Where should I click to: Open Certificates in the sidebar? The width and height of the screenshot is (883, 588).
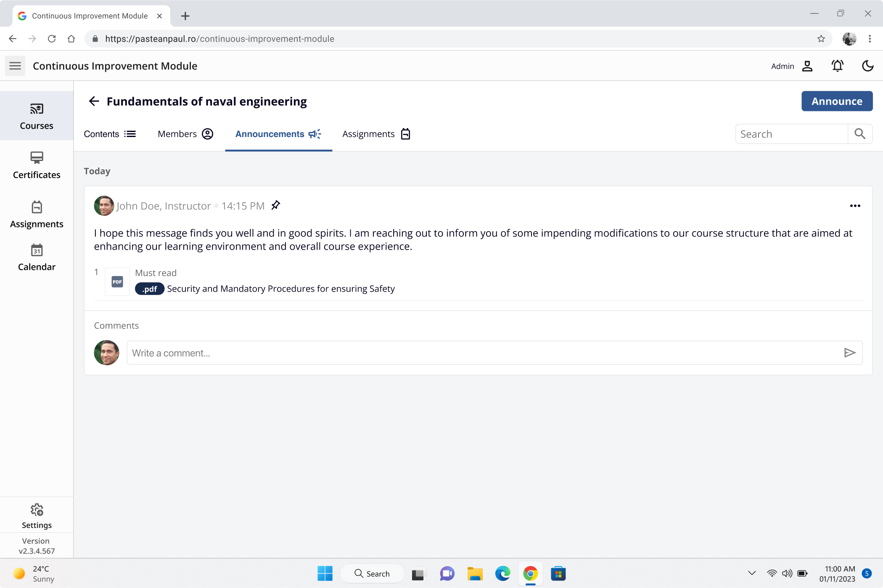click(37, 165)
